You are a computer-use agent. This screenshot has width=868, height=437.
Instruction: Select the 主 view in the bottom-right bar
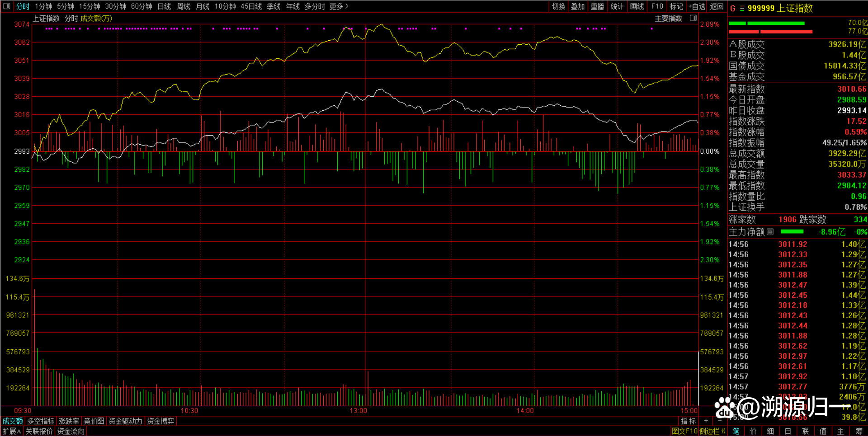[840, 431]
